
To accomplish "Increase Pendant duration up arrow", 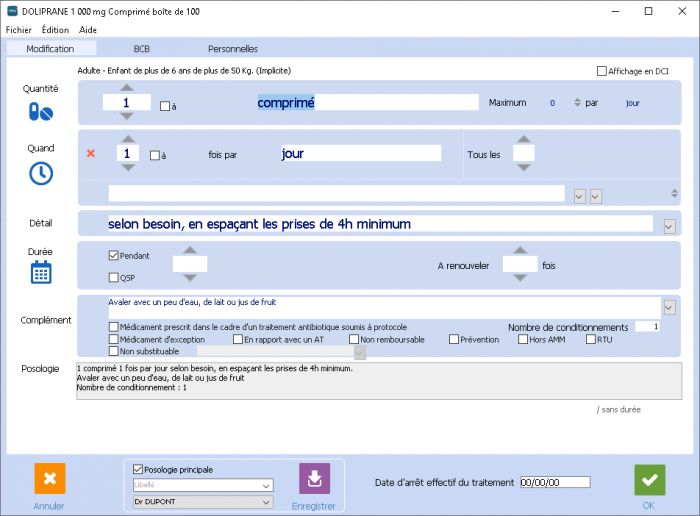I will 190,250.
